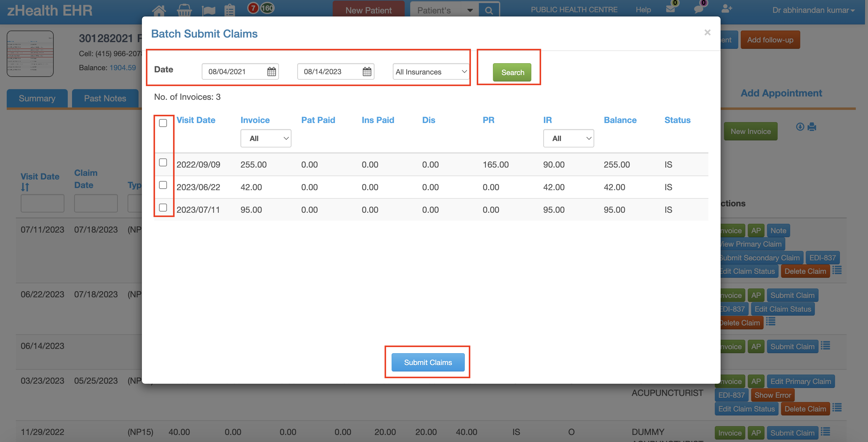Image resolution: width=868 pixels, height=442 pixels.
Task: Open the Patient's search type dropdown
Action: click(x=444, y=10)
